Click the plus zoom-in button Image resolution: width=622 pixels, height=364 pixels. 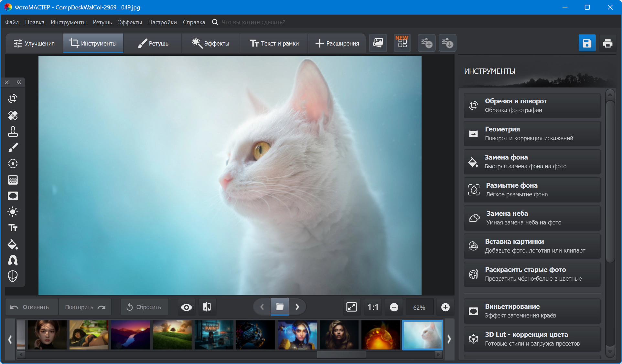pos(445,307)
